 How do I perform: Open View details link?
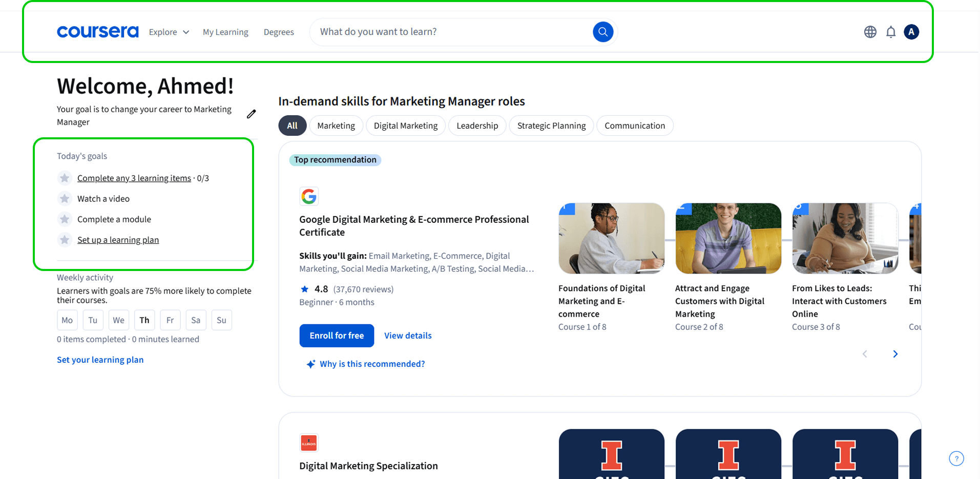pyautogui.click(x=408, y=336)
